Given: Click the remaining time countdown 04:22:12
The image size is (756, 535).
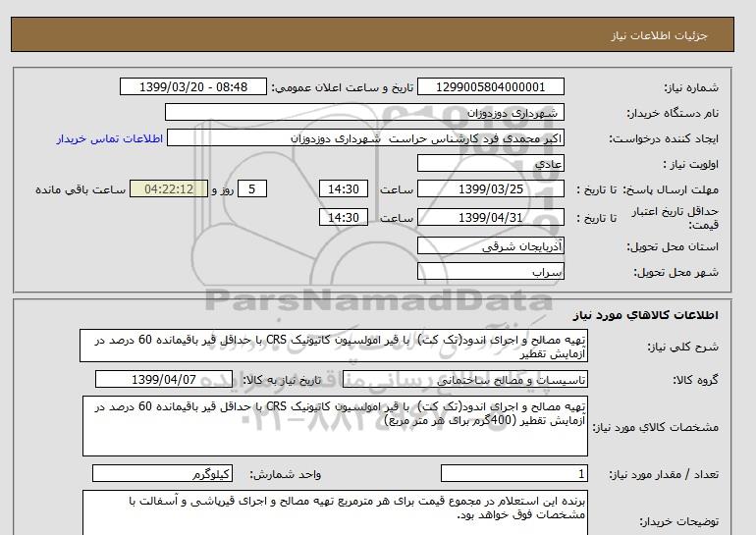Looking at the screenshot, I should [169, 188].
